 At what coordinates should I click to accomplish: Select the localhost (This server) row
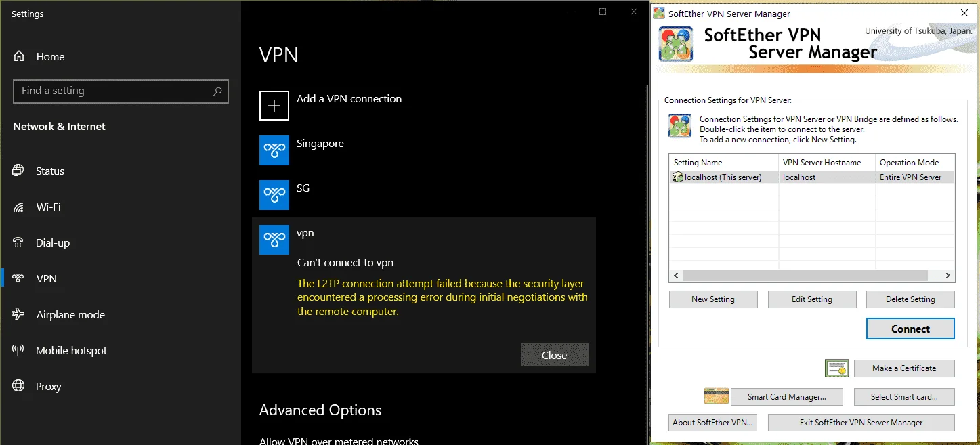(812, 177)
